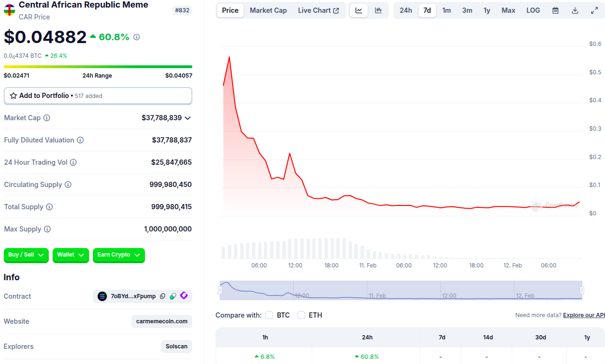This screenshot has width=605, height=364.
Task: Click the info icon beside 60.8% price change
Action: [136, 37]
